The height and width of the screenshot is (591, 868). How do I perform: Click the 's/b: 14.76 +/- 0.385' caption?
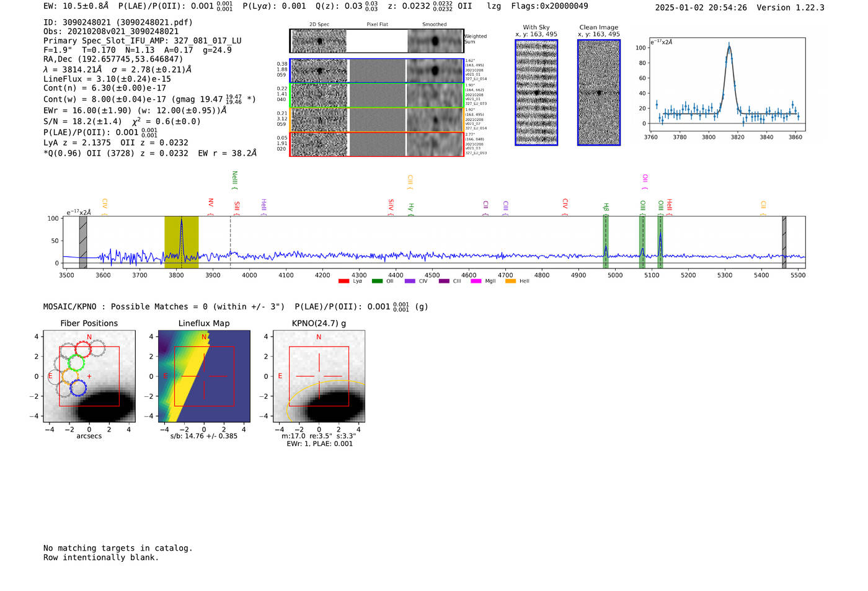click(204, 436)
